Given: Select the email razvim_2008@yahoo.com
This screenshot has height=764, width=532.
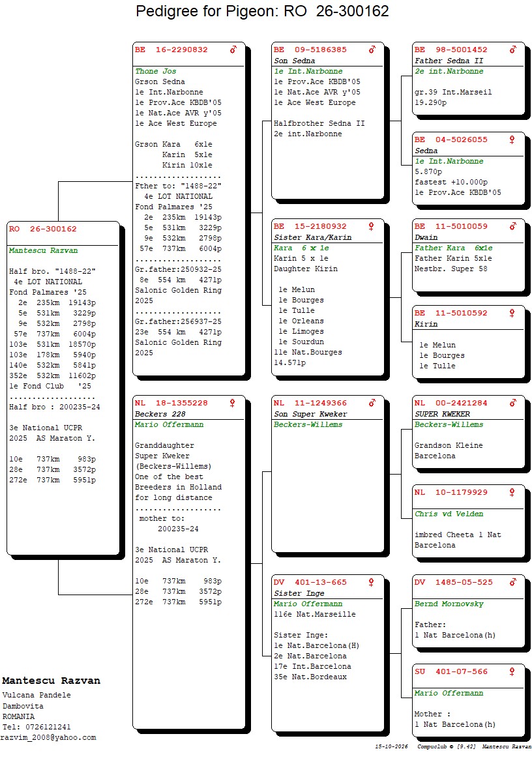Looking at the screenshot, I should click(48, 737).
